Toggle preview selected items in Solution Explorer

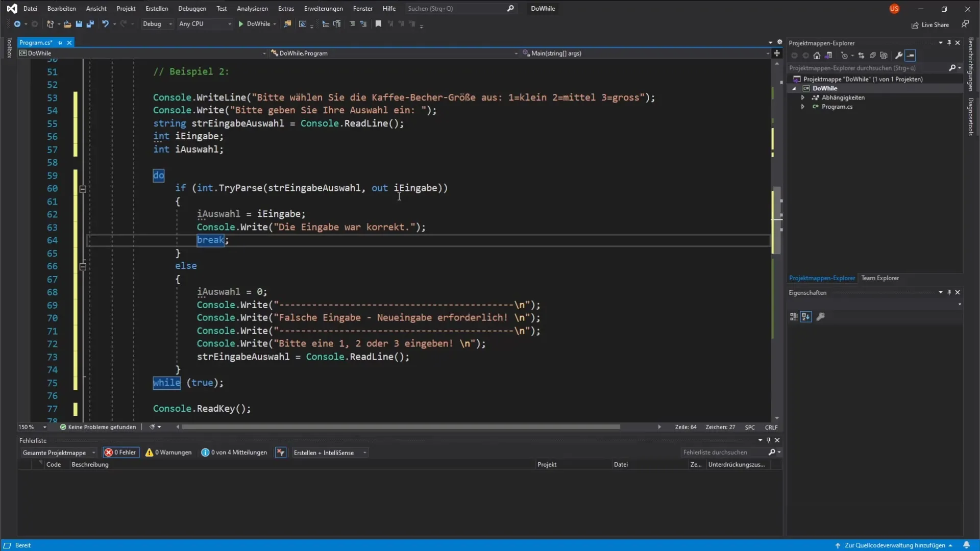(x=911, y=56)
